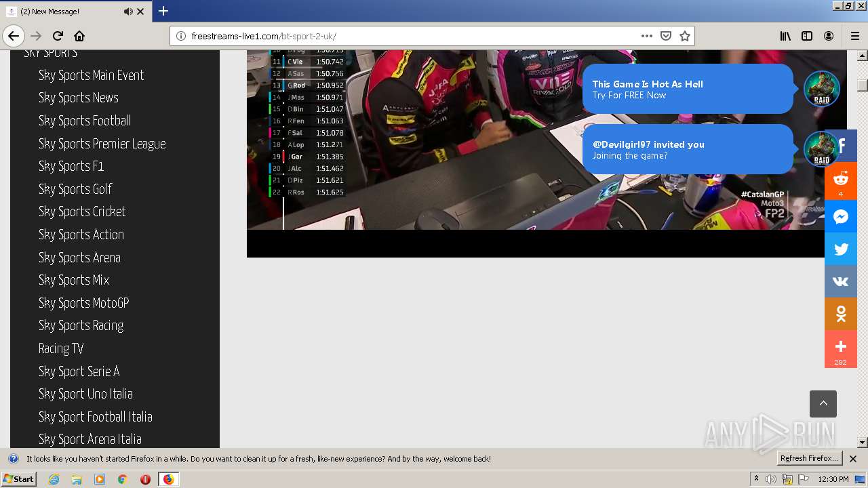Open Sky Sports Cricket link

(x=82, y=211)
